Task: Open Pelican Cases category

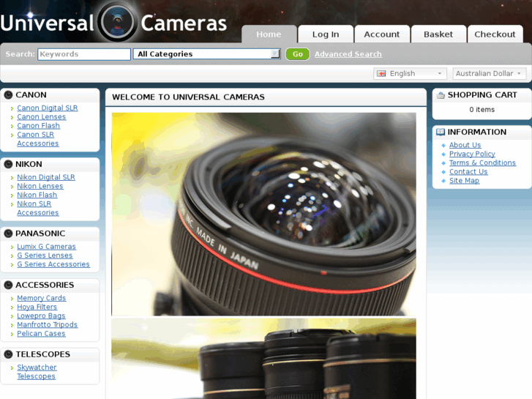Action: (41, 333)
